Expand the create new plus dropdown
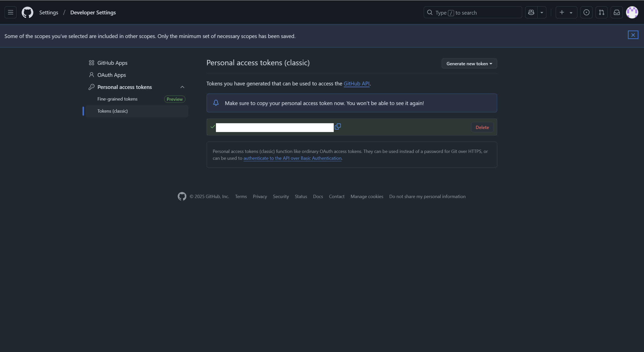 [566, 12]
